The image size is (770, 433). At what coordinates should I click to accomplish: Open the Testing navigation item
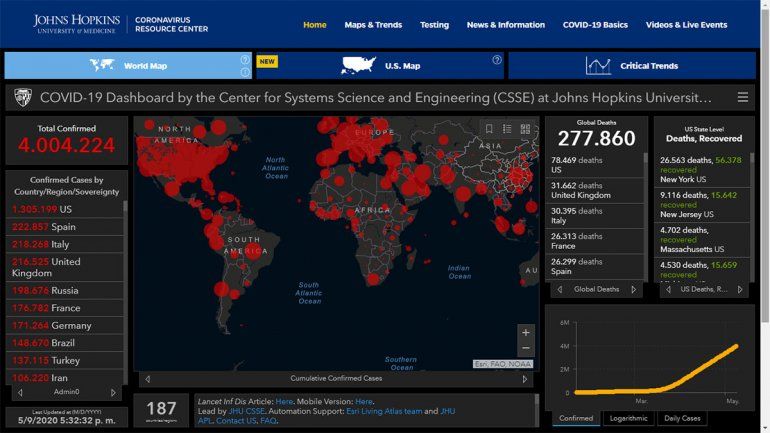pyautogui.click(x=434, y=25)
